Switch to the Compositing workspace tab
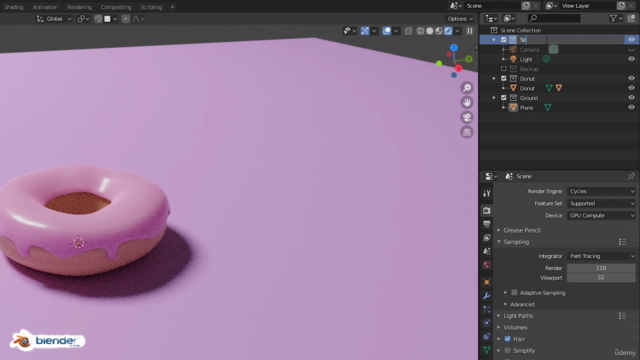The width and height of the screenshot is (640, 360). pos(116,7)
